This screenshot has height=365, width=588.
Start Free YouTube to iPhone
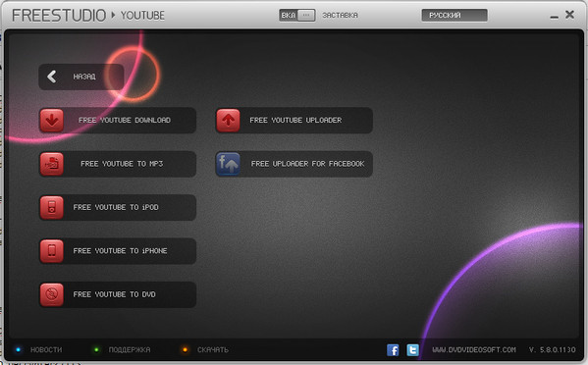(118, 251)
